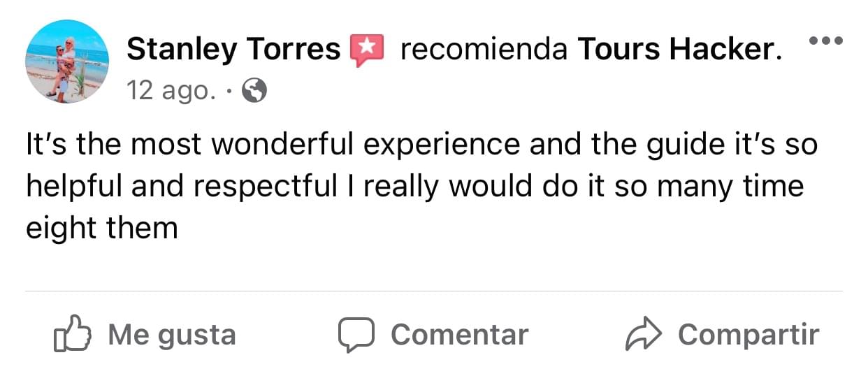Click the "12 ago." post timestamp
Viewport: 868px width, 369px height.
[x=170, y=91]
